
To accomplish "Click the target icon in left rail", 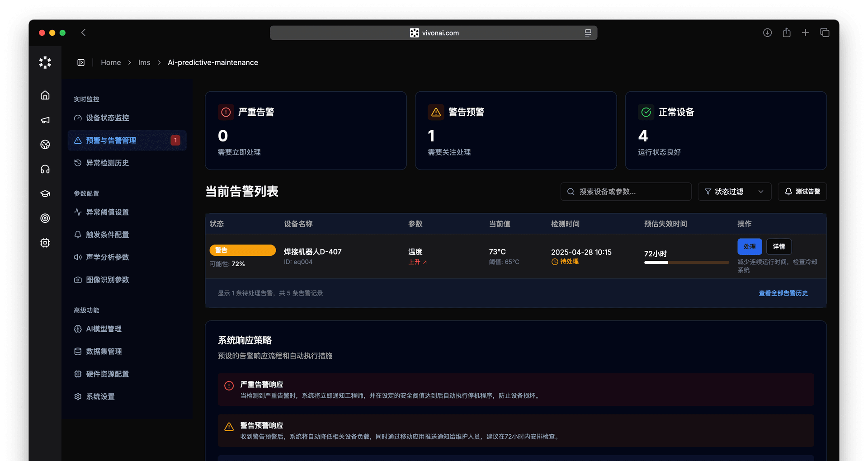I will coord(45,218).
